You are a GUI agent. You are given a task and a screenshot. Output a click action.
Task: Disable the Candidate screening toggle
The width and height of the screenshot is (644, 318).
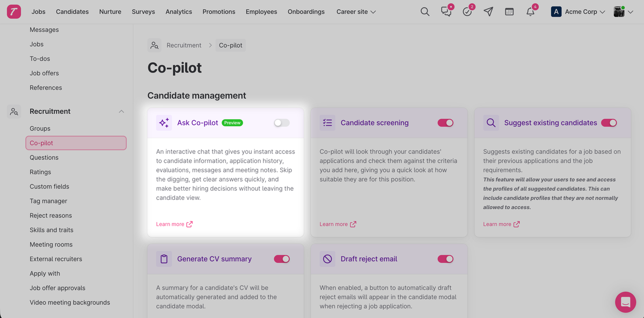[x=445, y=123]
